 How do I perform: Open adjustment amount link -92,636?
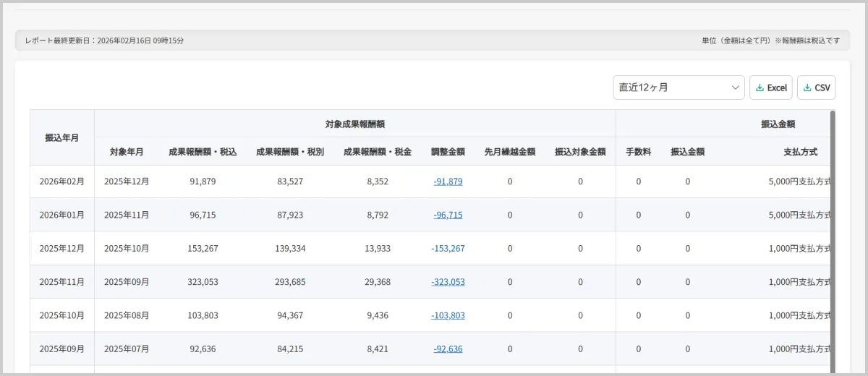pos(448,349)
